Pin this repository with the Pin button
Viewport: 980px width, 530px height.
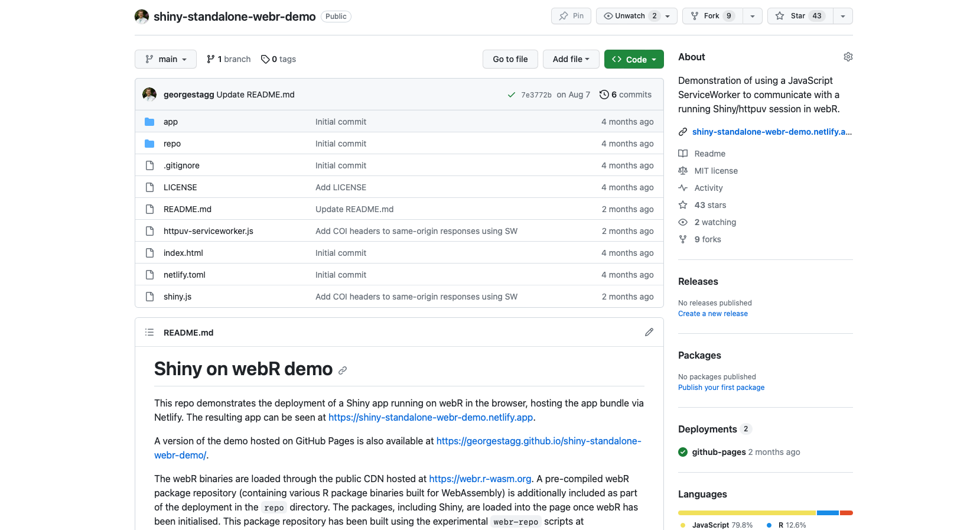[571, 16]
